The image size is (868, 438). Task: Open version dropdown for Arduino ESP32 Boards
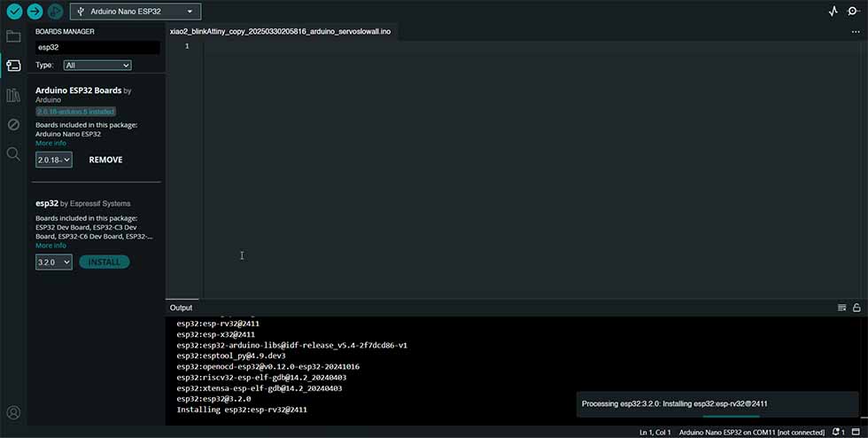point(54,160)
